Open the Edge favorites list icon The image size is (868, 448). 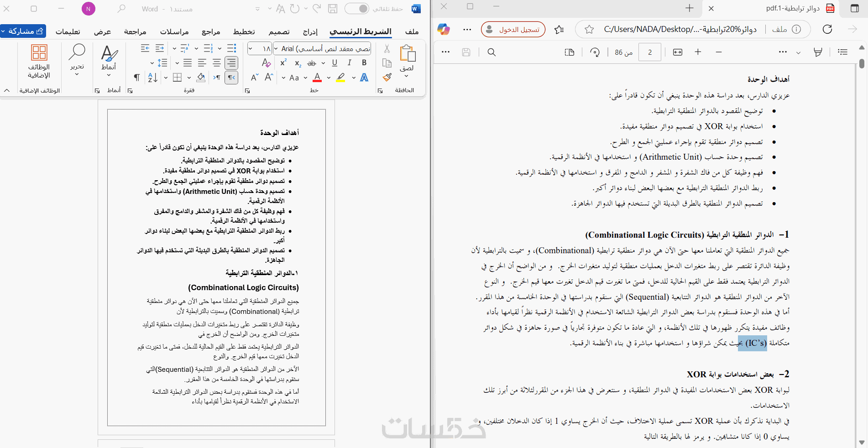(559, 29)
